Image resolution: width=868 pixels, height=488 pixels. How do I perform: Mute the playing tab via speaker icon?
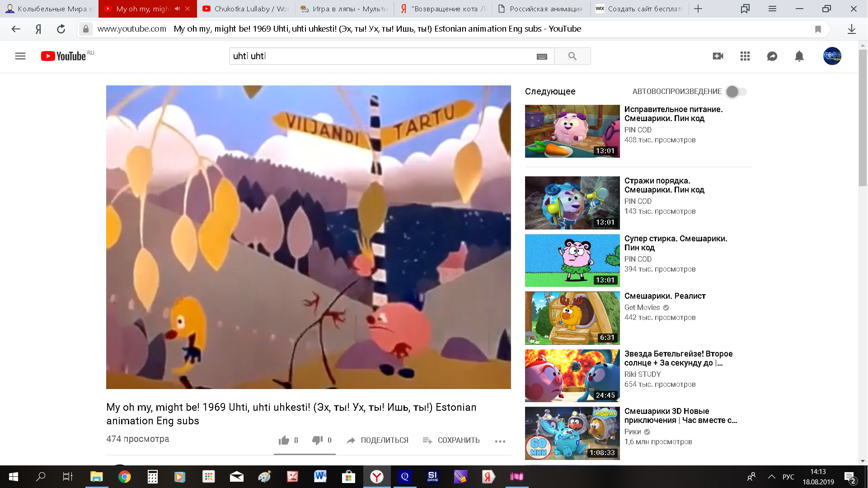[x=177, y=9]
